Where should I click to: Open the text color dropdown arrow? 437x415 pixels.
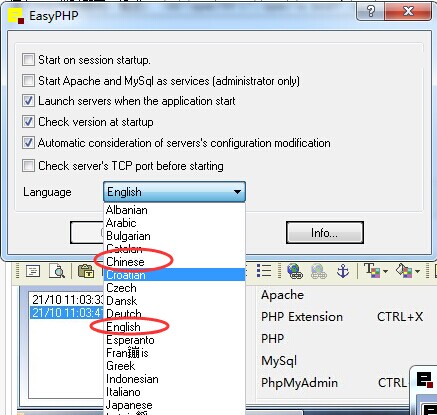pyautogui.click(x=385, y=271)
